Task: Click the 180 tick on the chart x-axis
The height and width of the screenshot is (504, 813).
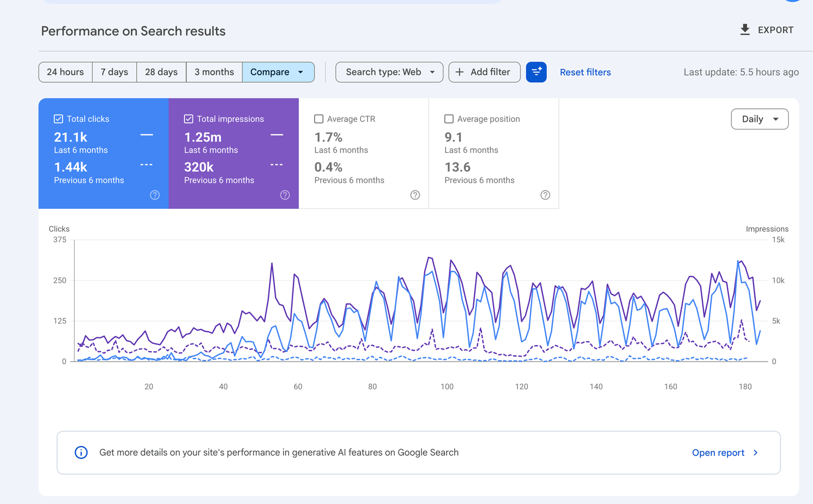Action: 745,387
